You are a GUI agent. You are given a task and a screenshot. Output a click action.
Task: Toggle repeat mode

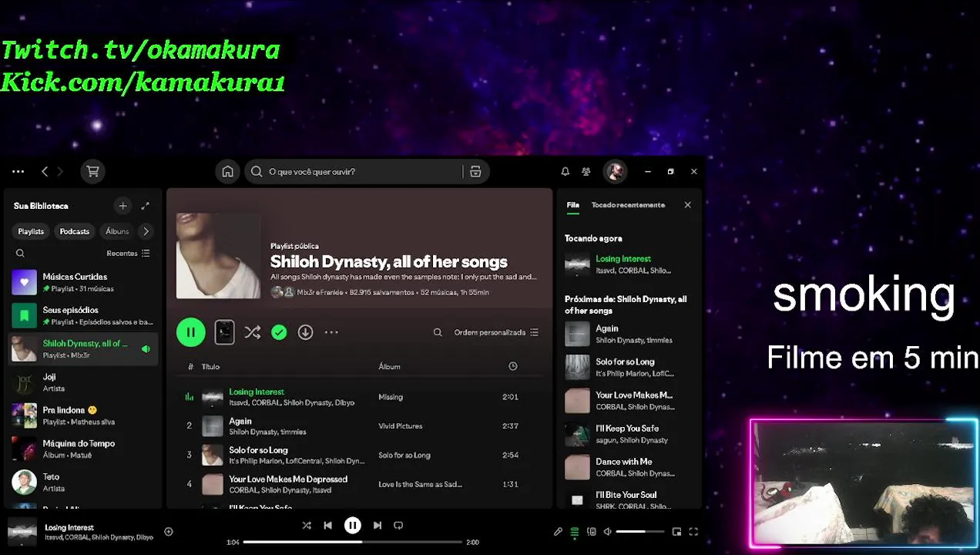pos(398,526)
